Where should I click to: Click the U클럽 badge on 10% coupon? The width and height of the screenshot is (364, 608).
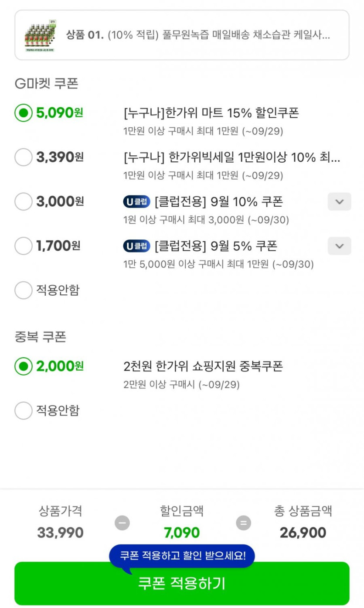click(136, 202)
